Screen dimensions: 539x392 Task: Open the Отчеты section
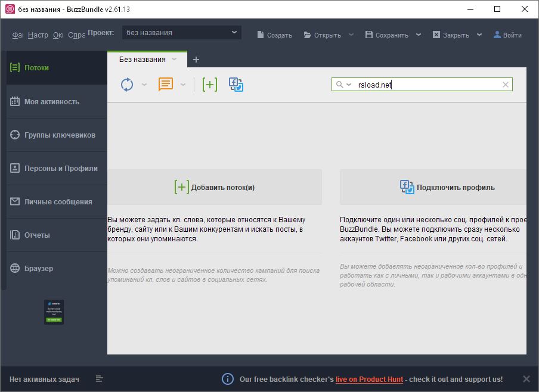pos(57,235)
